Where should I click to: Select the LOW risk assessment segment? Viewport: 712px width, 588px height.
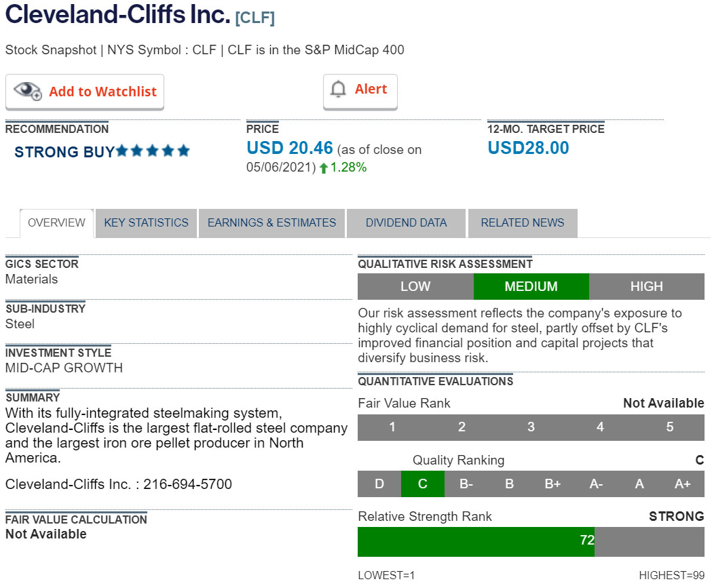(x=415, y=286)
